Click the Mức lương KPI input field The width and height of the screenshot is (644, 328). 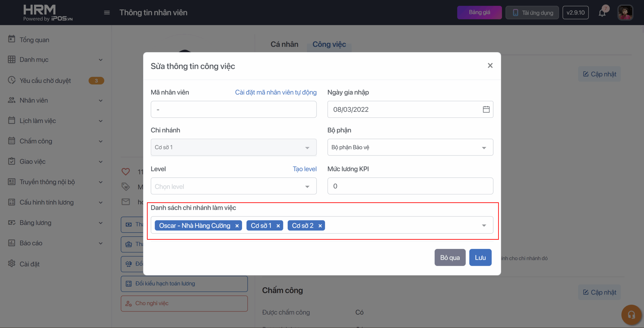point(410,186)
